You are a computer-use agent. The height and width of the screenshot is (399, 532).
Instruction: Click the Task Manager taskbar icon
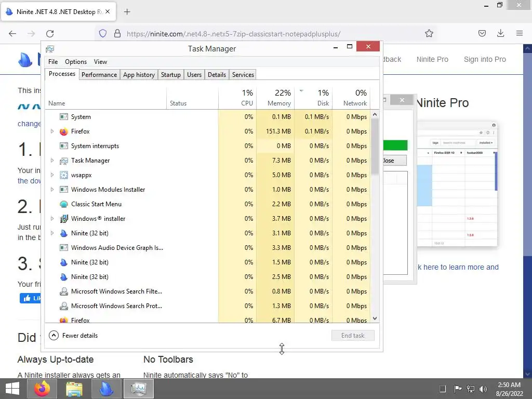click(138, 389)
